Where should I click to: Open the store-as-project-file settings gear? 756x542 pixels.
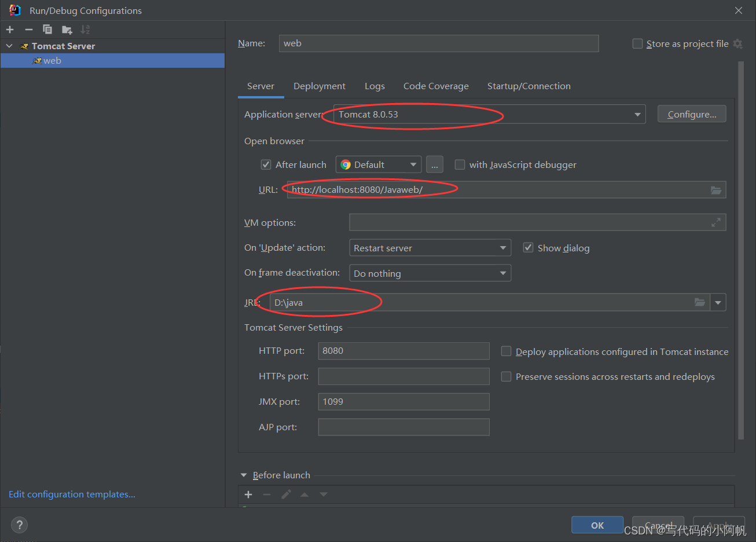(x=737, y=43)
